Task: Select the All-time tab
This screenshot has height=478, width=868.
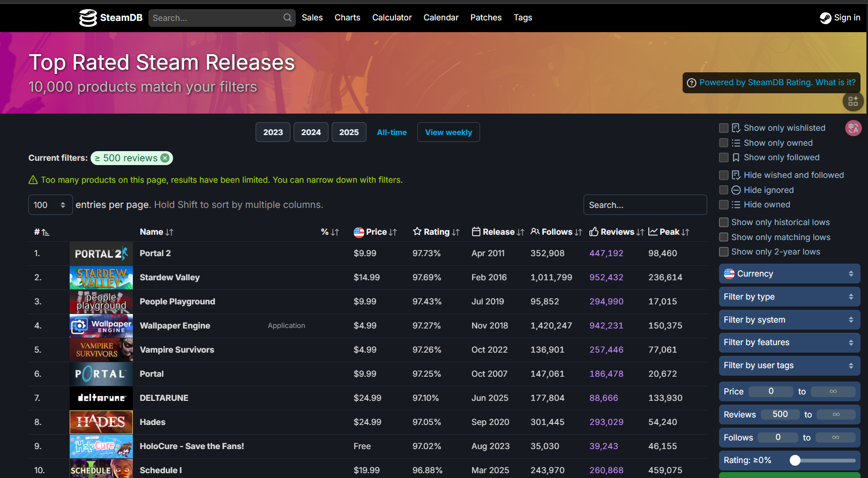Action: [392, 132]
